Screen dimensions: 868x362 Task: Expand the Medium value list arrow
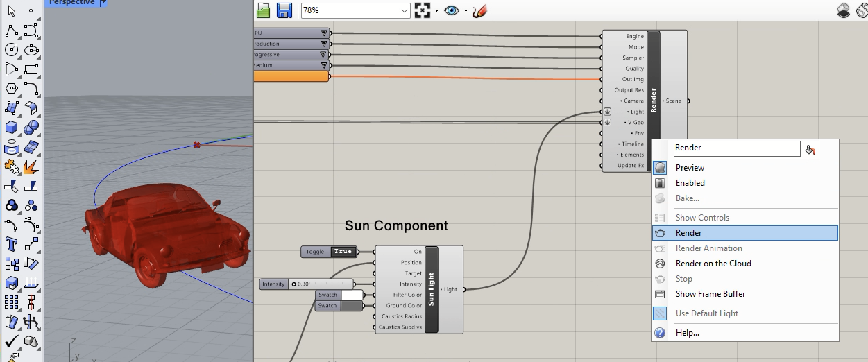coord(324,65)
